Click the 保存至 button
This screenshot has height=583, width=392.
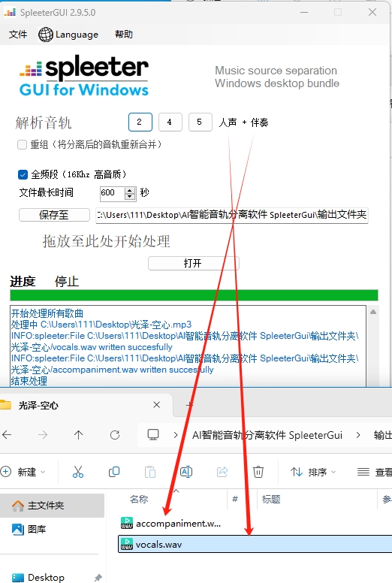54,215
